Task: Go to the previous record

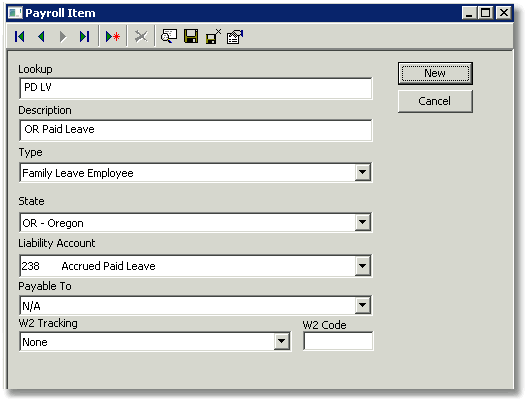Action: click(41, 36)
